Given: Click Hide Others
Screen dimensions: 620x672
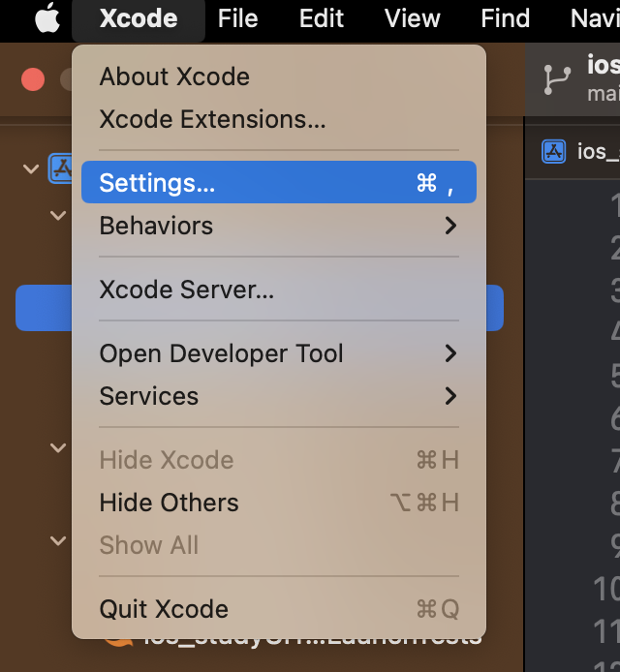Looking at the screenshot, I should coord(170,503).
